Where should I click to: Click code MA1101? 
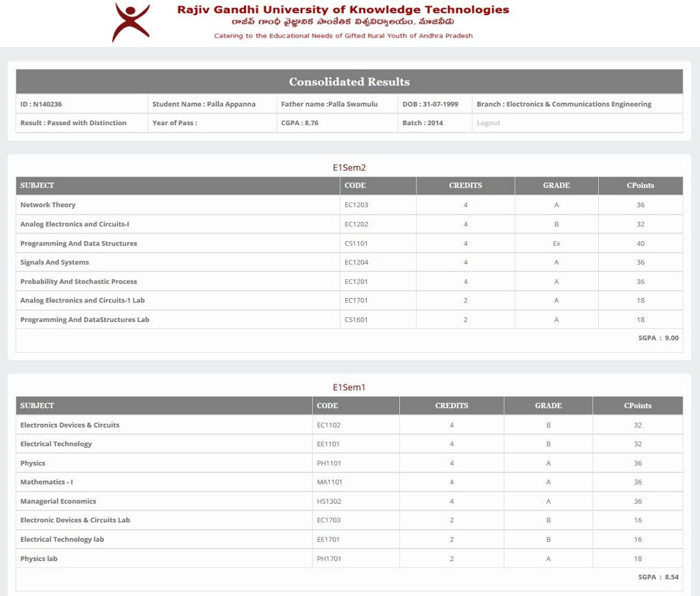coord(329,482)
